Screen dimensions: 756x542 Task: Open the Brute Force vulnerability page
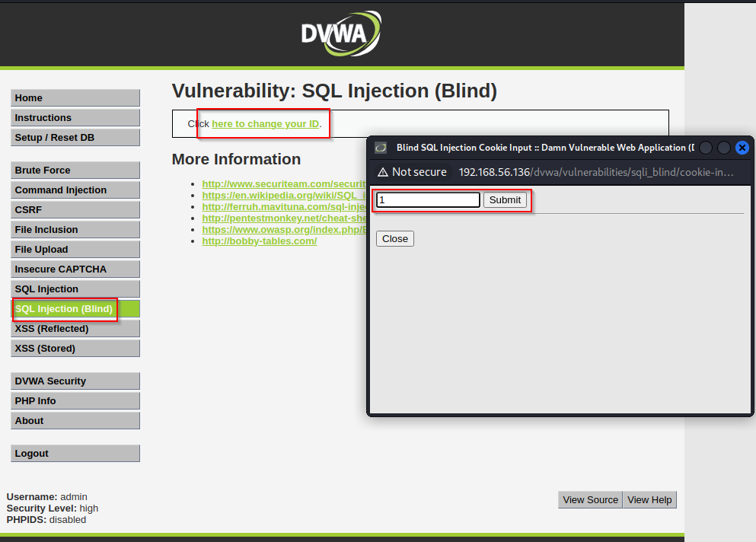click(75, 171)
